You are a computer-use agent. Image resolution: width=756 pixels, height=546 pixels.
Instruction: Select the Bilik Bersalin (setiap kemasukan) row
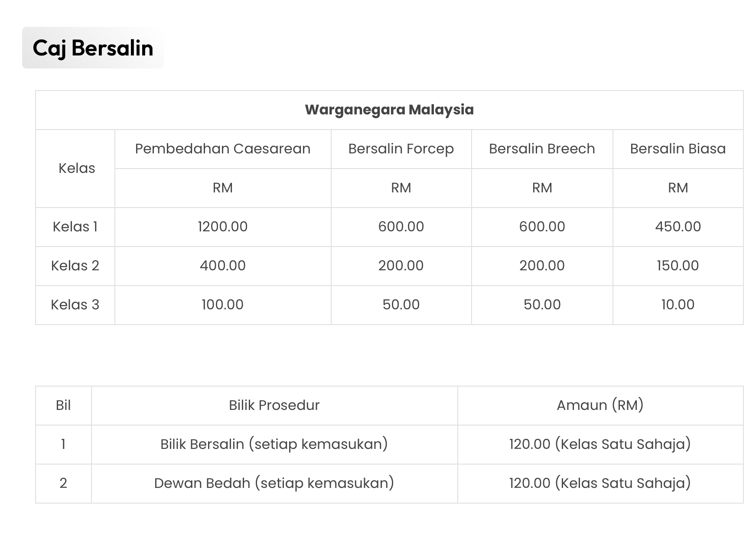click(389, 444)
